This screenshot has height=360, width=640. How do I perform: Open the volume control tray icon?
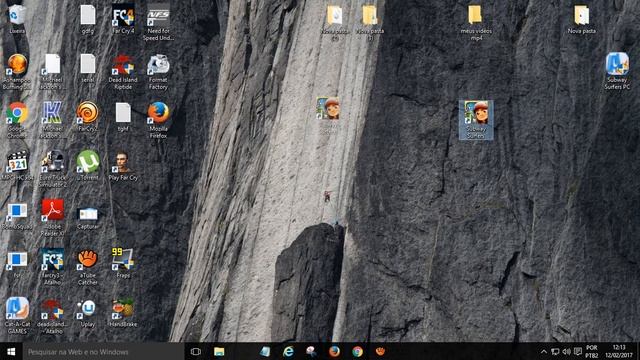pos(566,351)
